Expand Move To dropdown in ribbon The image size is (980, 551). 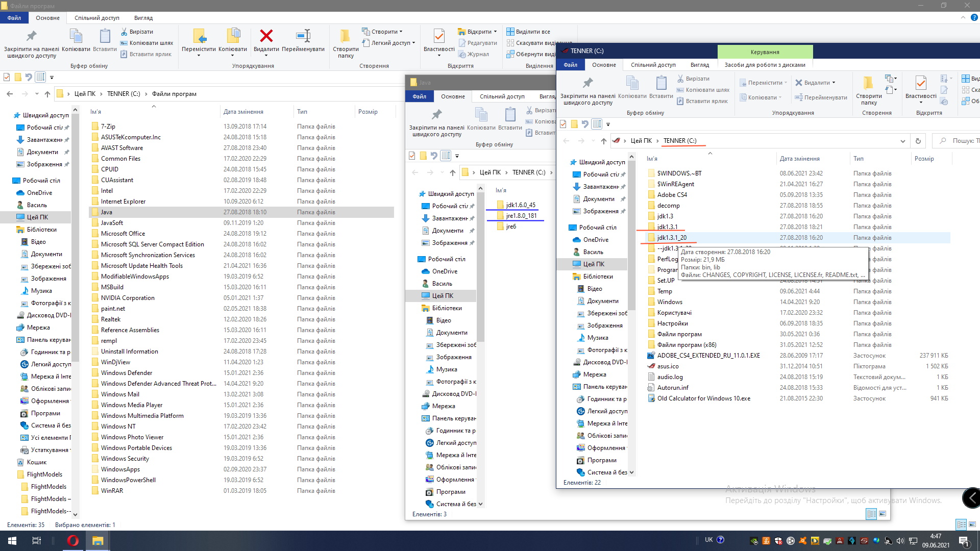click(x=199, y=55)
